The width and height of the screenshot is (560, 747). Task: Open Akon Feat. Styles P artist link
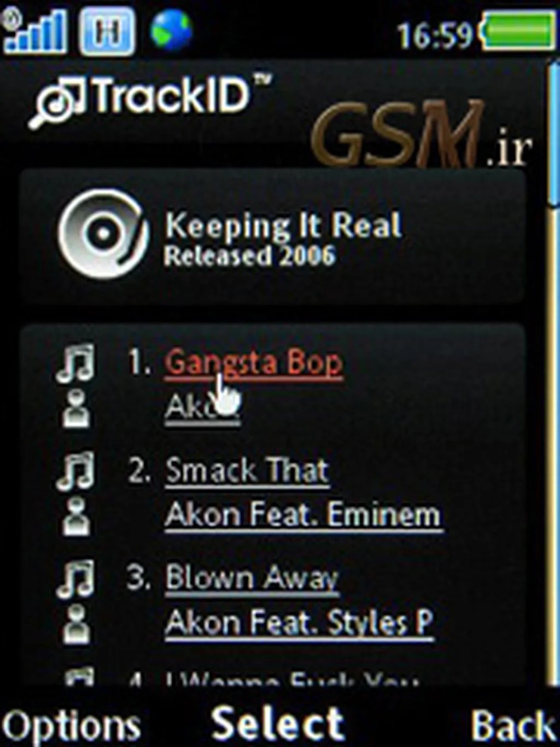pos(299,623)
